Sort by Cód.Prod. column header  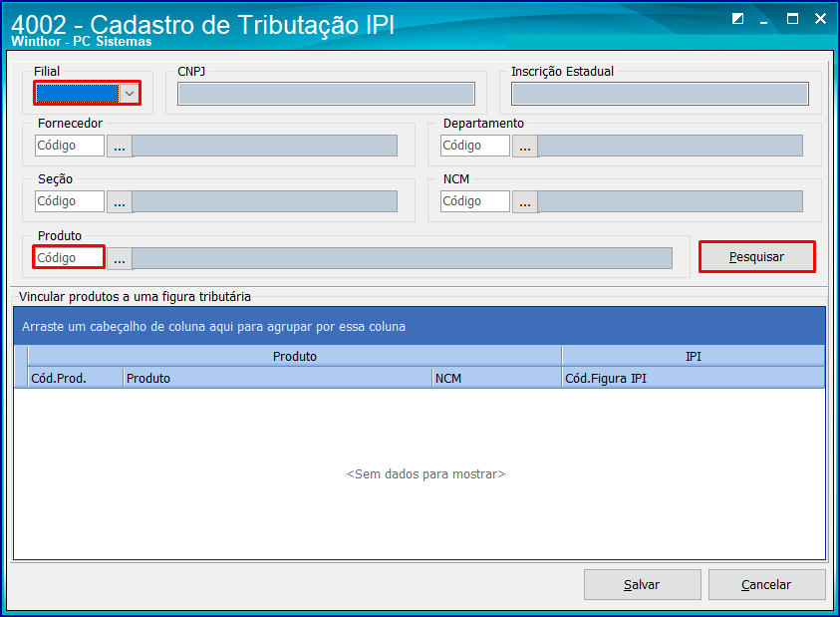(76, 378)
